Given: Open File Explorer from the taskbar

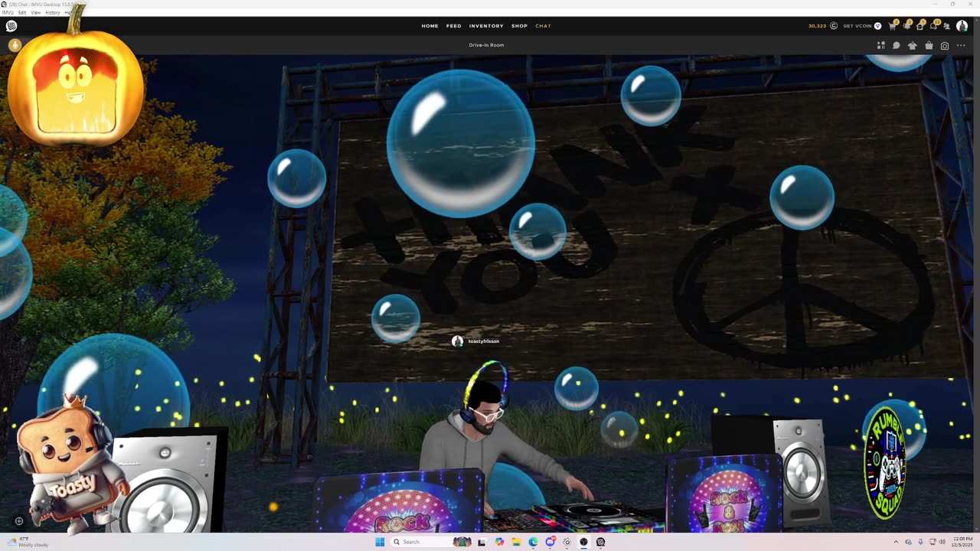Looking at the screenshot, I should tap(516, 542).
